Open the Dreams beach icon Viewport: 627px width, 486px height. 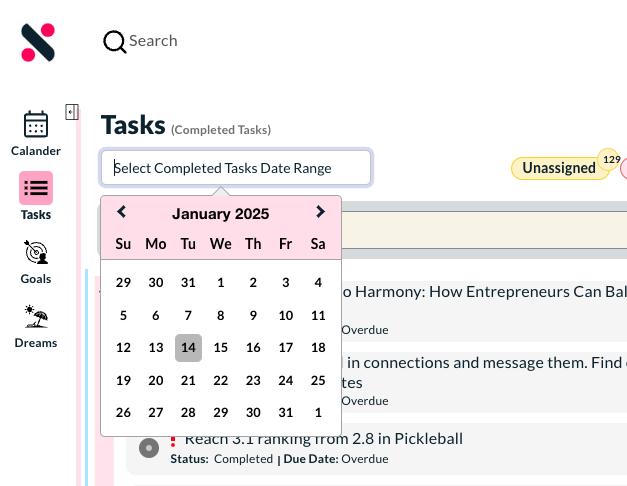pos(36,316)
